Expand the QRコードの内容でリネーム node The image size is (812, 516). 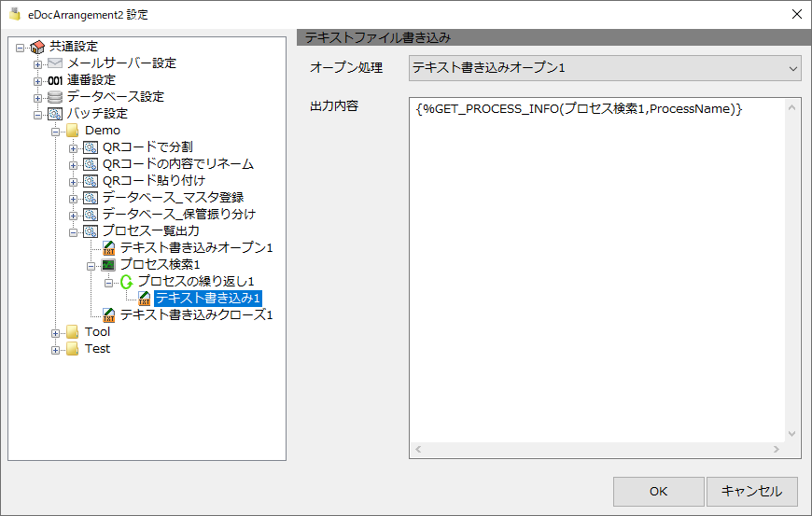(x=73, y=165)
